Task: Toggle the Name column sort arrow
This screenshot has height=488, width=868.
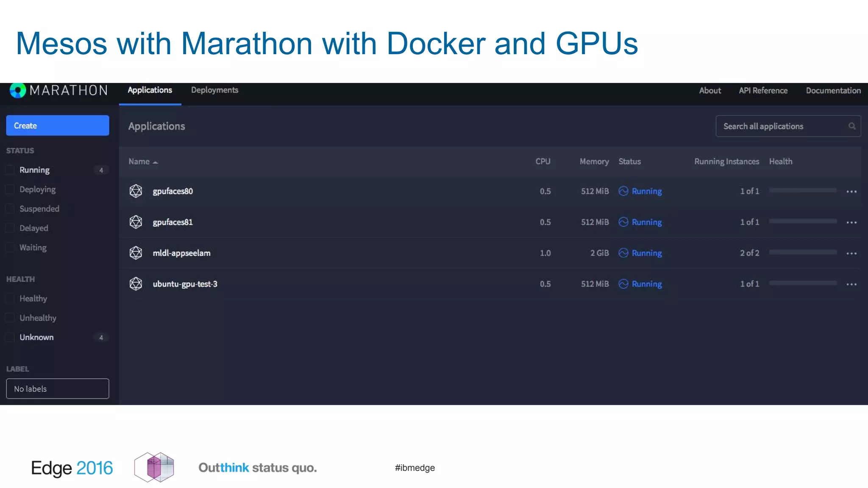Action: pos(156,162)
